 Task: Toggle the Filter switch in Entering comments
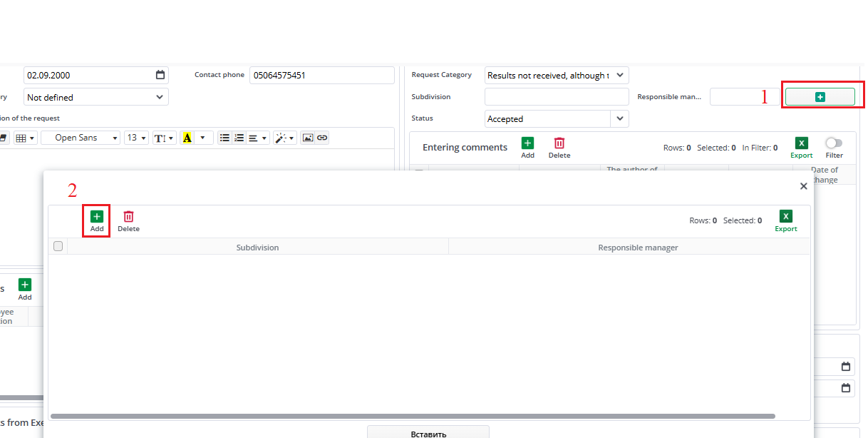(x=834, y=143)
